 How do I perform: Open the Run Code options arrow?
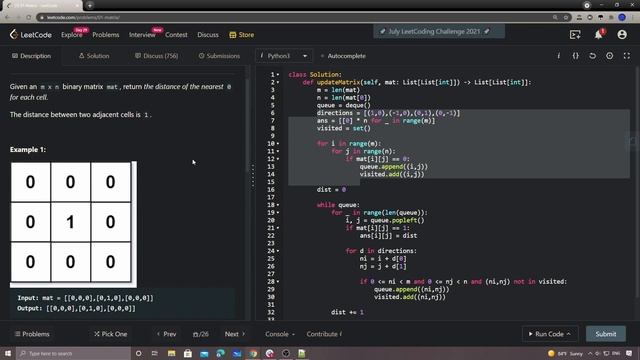568,334
